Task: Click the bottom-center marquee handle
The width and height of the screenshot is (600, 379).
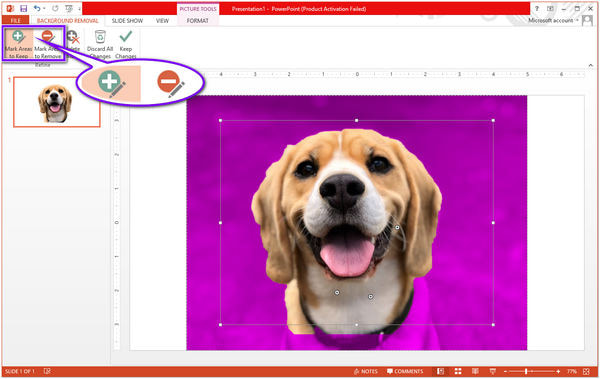Action: pos(357,325)
